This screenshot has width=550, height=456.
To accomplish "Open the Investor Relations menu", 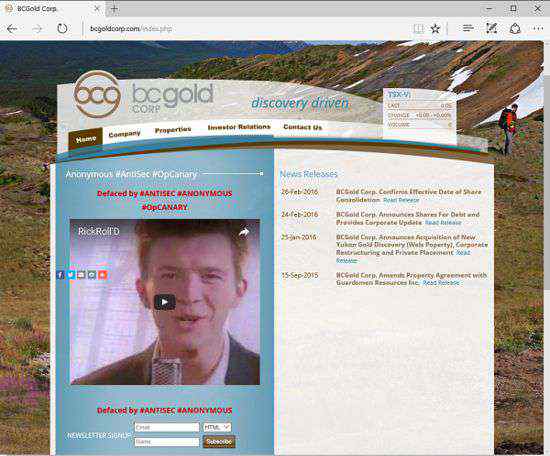I will [239, 127].
